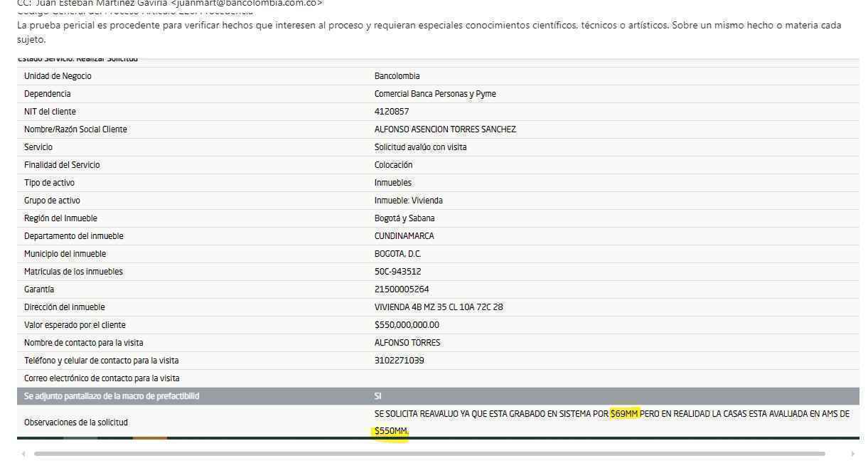Screen dimensions: 868x463
Task: Click the contact phone number 3102271039
Action: point(399,361)
